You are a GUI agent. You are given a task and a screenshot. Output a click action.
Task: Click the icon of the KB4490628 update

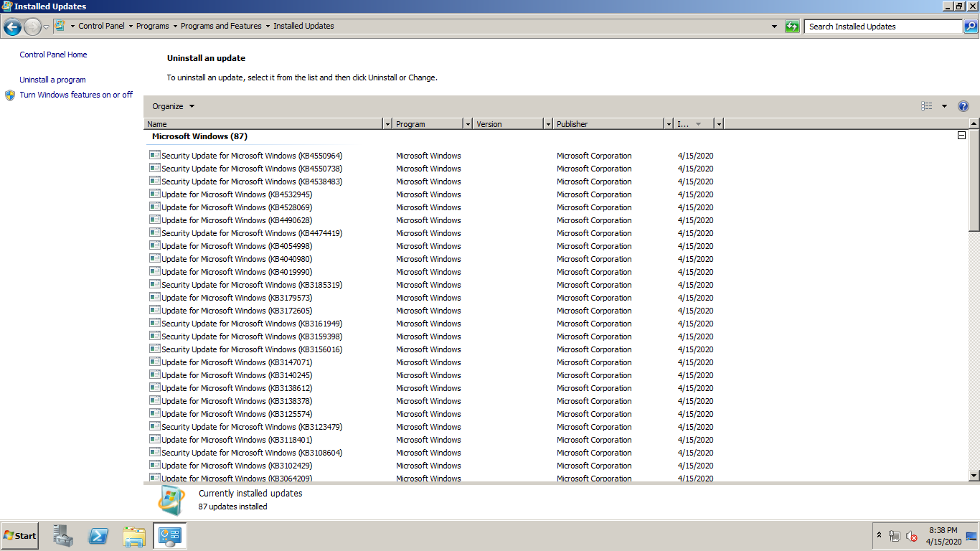[x=155, y=220]
